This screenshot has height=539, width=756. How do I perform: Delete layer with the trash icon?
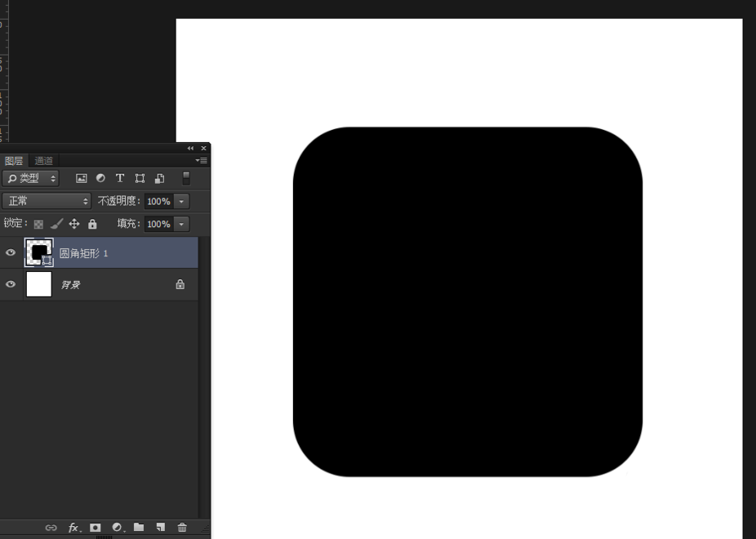pyautogui.click(x=182, y=528)
